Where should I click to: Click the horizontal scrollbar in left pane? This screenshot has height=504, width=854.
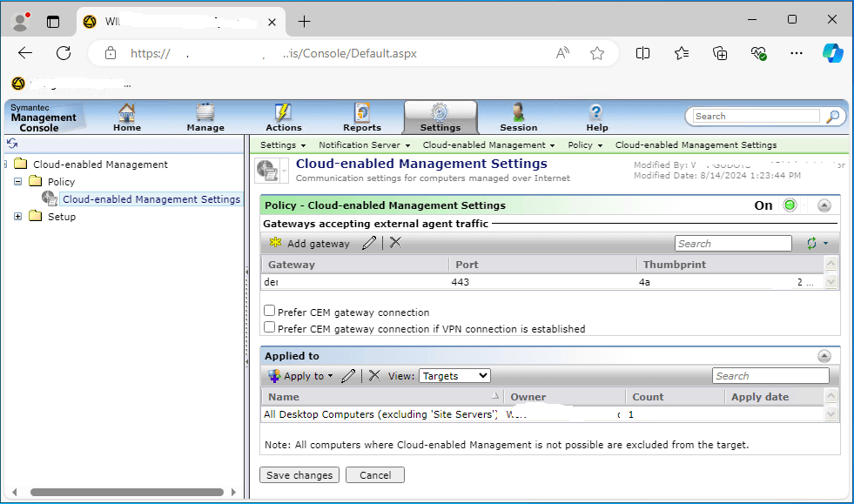pos(122,492)
